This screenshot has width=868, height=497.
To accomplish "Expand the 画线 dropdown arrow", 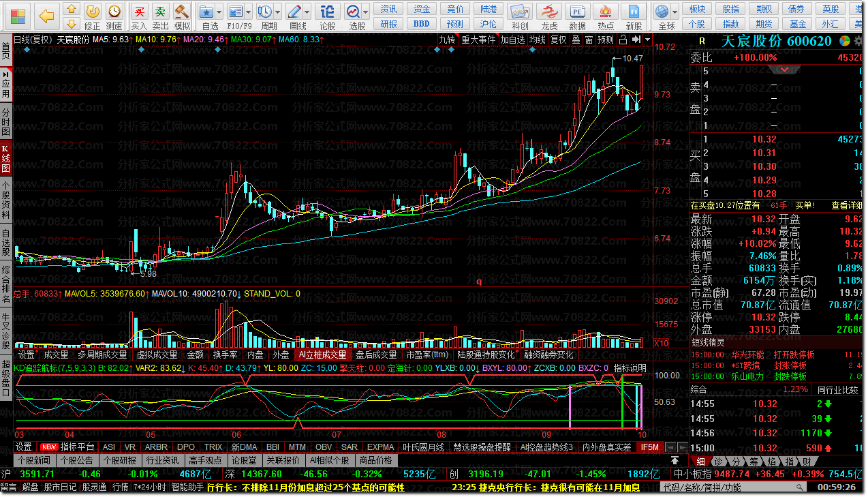I will tap(308, 12).
